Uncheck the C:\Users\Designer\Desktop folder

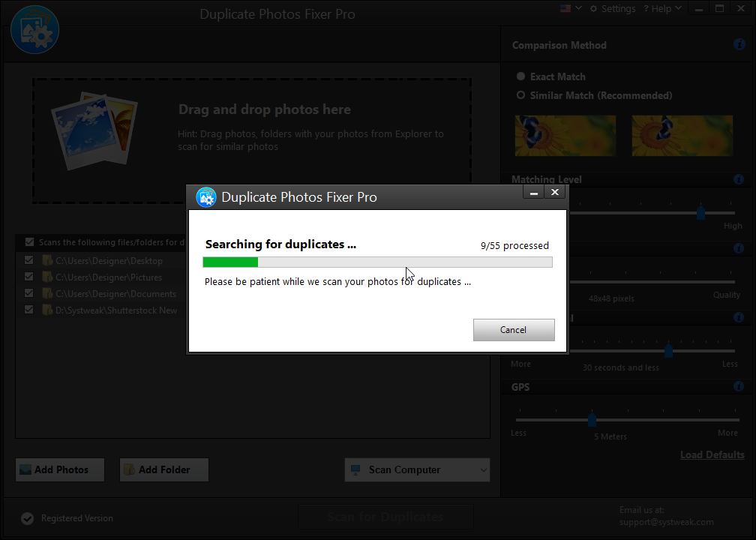point(28,259)
